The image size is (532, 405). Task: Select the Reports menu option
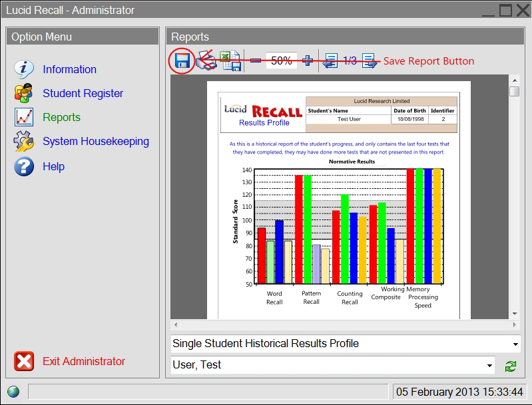pos(61,117)
